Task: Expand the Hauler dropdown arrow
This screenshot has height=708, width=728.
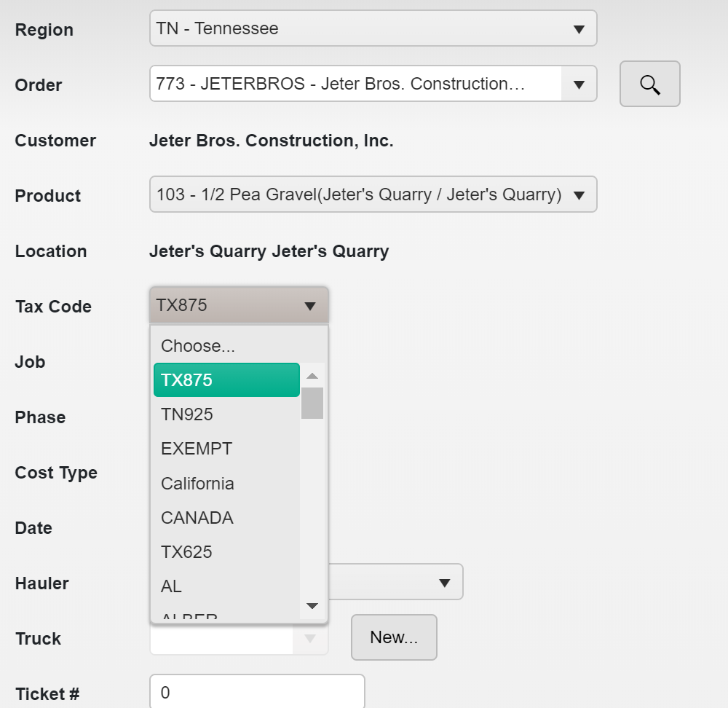Action: [x=444, y=583]
